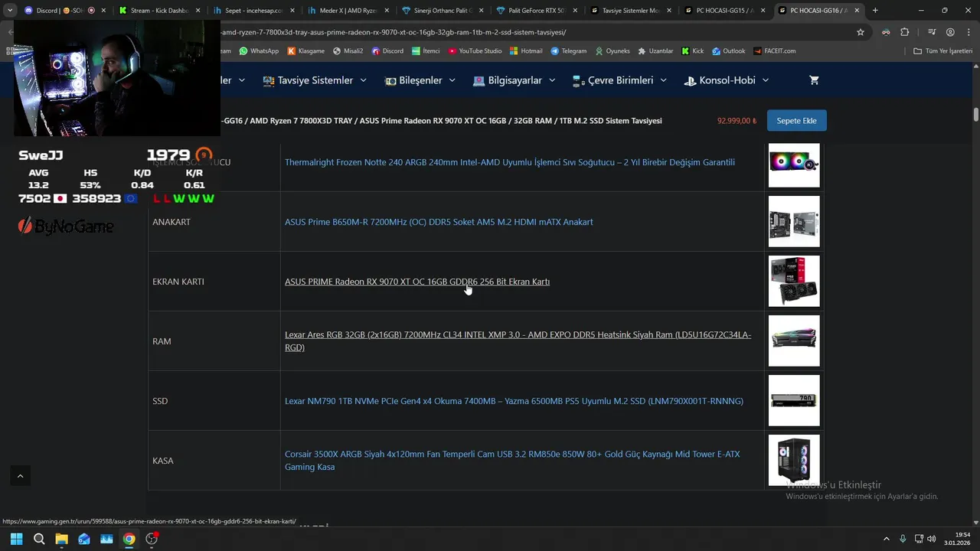The height and width of the screenshot is (551, 980).
Task: Open the taskbar clock showing 19:54
Action: click(x=956, y=539)
